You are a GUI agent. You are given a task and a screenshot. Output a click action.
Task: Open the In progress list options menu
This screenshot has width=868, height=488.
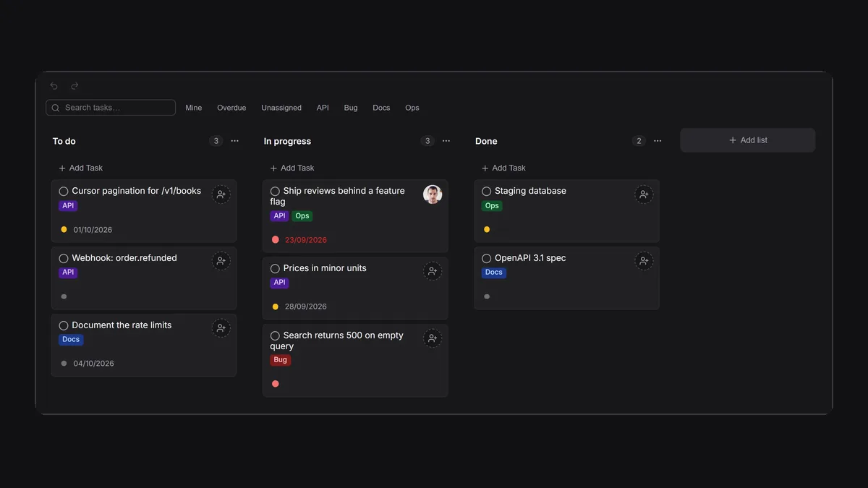(446, 141)
